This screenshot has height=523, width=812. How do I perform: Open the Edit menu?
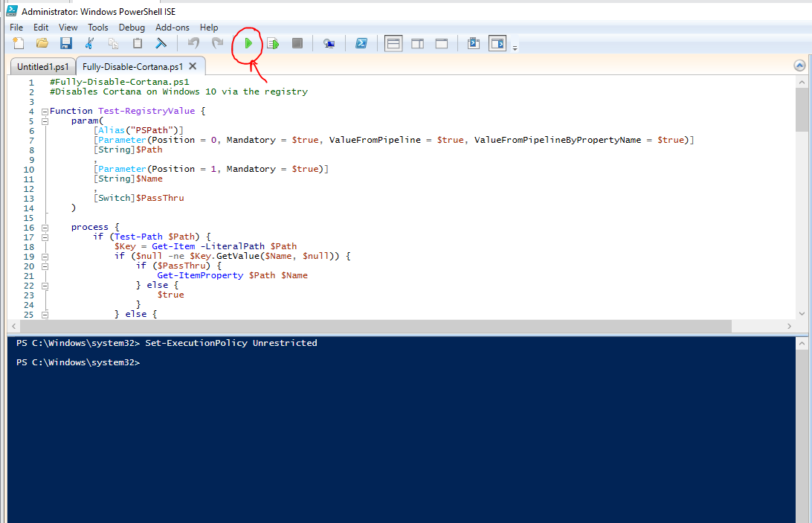pos(41,28)
